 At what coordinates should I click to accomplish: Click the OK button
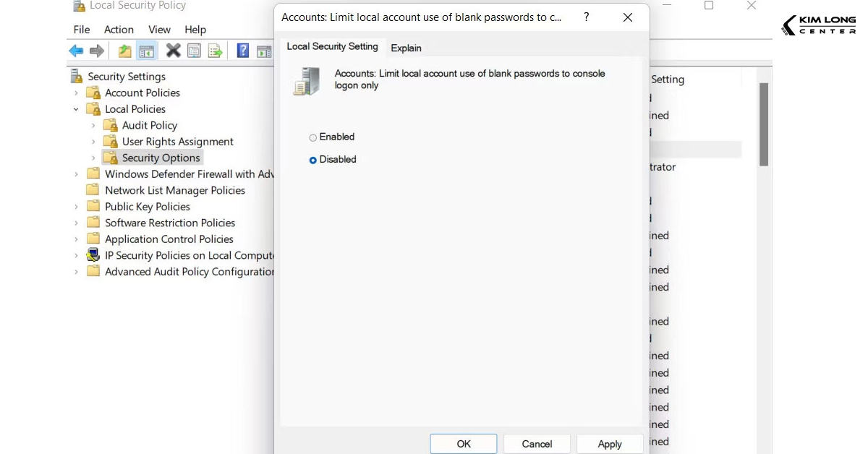463,443
